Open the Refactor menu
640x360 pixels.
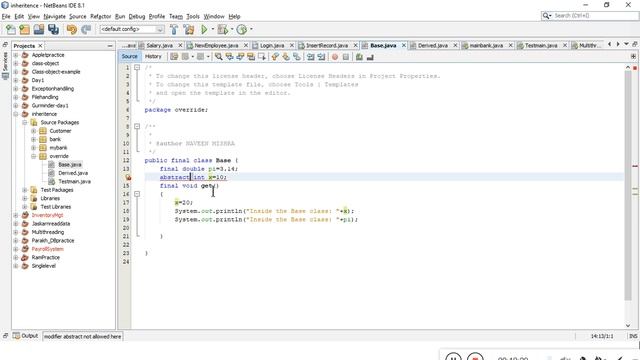[x=100, y=16]
